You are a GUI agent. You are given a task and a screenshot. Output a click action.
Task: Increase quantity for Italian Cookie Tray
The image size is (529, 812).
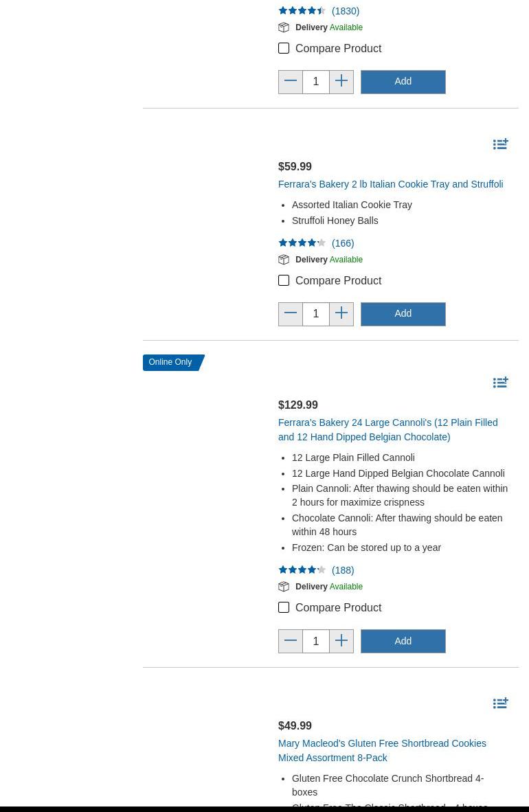point(341,314)
